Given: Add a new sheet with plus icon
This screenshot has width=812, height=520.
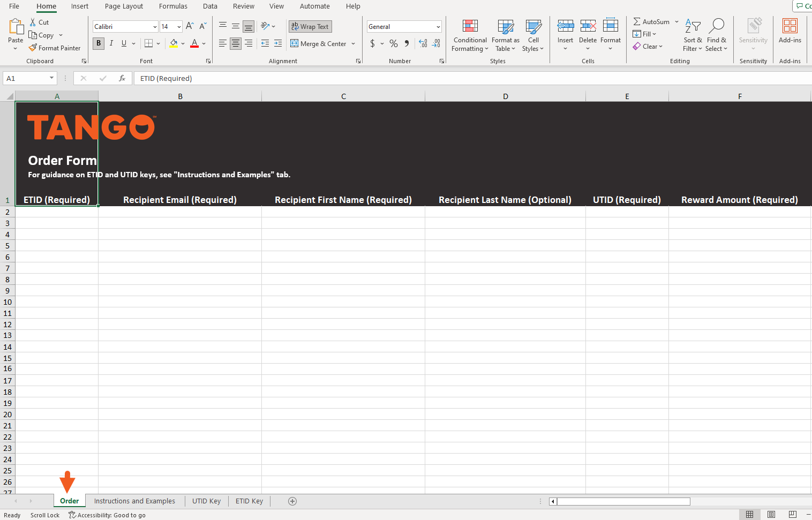Looking at the screenshot, I should (x=292, y=501).
